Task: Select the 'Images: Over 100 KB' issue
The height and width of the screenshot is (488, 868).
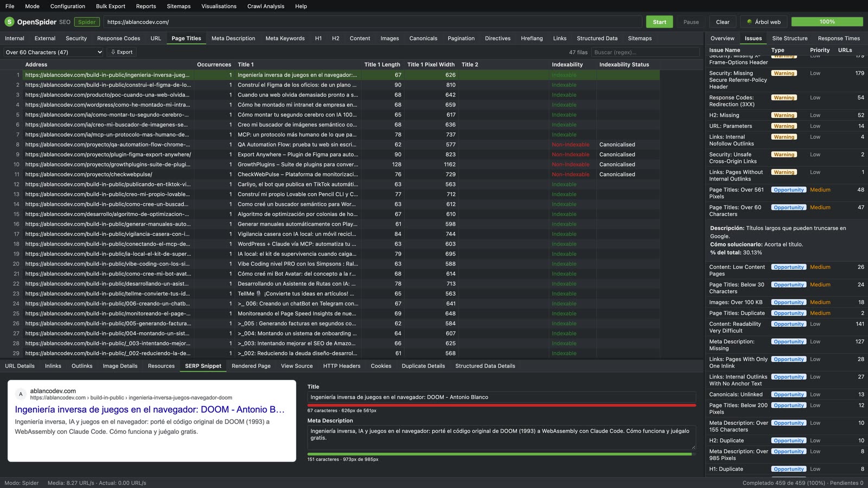Action: point(787,303)
